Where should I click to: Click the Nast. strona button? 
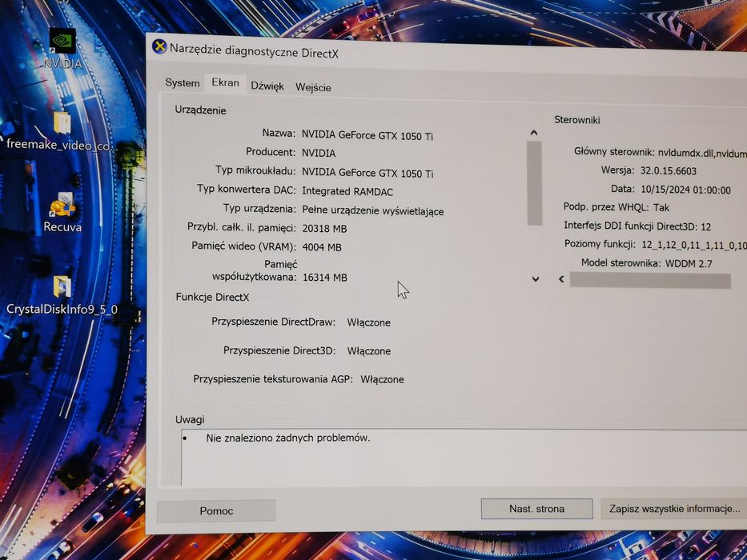(x=537, y=509)
